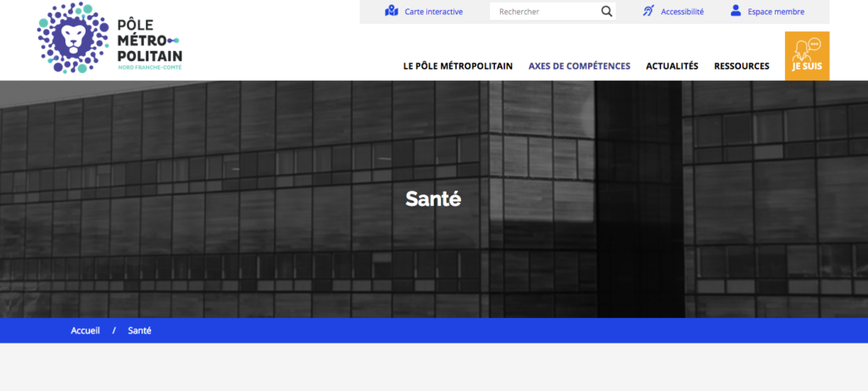Click the Santé title on the banner

coord(433,199)
